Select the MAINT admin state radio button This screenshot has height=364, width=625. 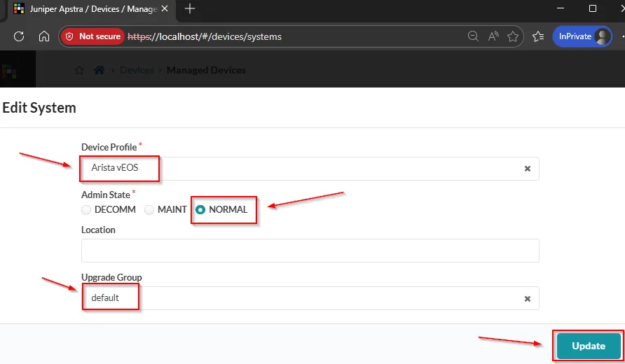click(x=149, y=209)
